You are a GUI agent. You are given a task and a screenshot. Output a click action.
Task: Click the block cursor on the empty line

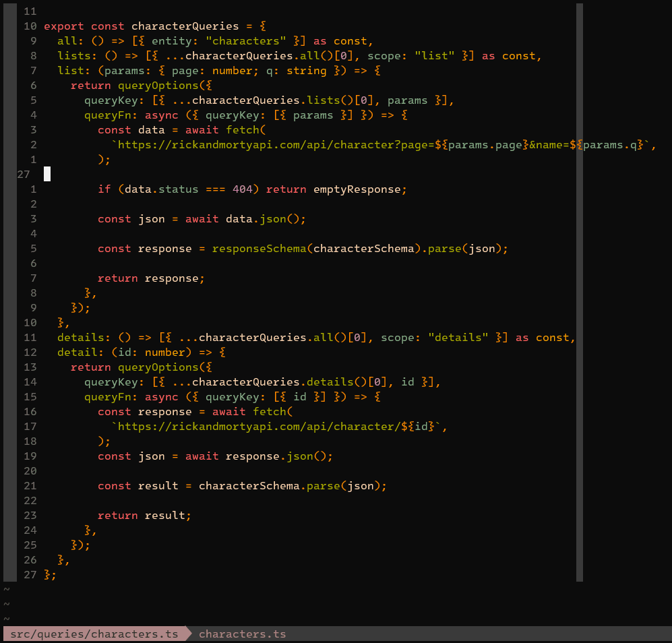47,175
